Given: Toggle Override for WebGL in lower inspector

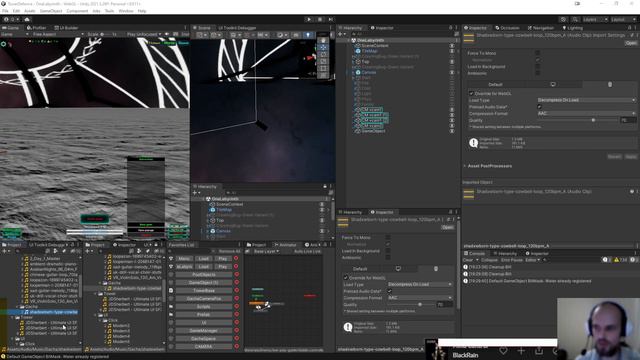Looking at the screenshot, I should click(x=346, y=278).
